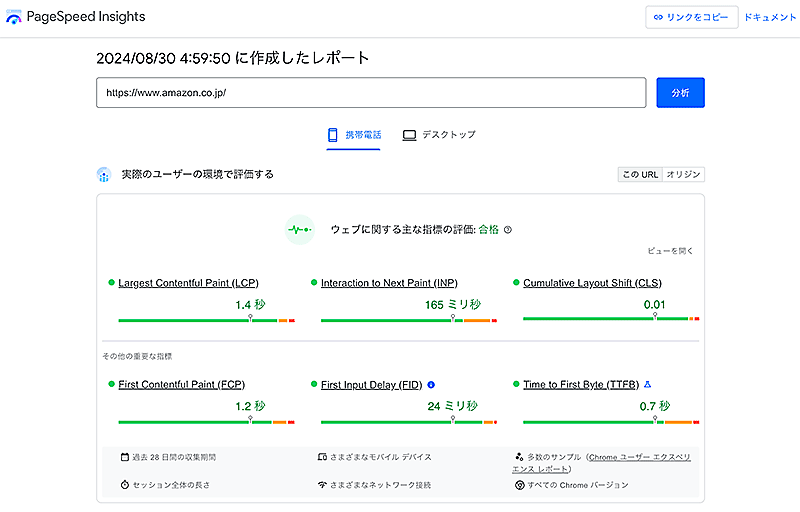The height and width of the screenshot is (512, 800).
Task: Click the stopwatch icon for session length
Action: pyautogui.click(x=124, y=485)
